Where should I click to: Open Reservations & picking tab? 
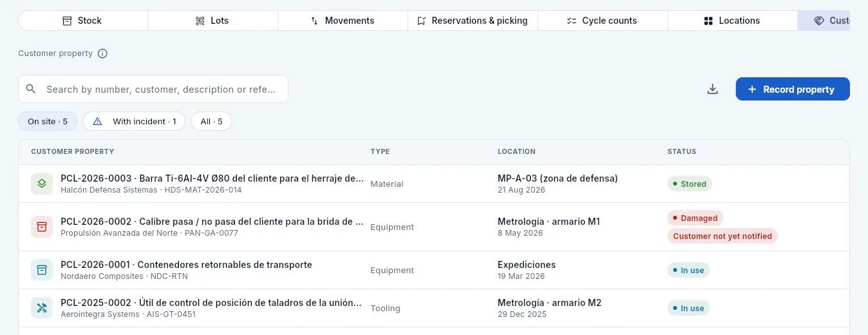click(x=473, y=21)
